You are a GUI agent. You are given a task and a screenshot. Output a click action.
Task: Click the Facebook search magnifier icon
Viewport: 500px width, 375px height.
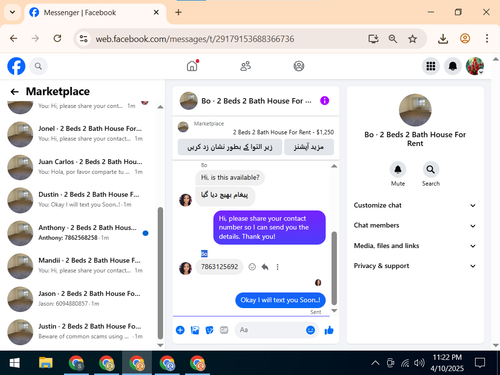[x=38, y=66]
